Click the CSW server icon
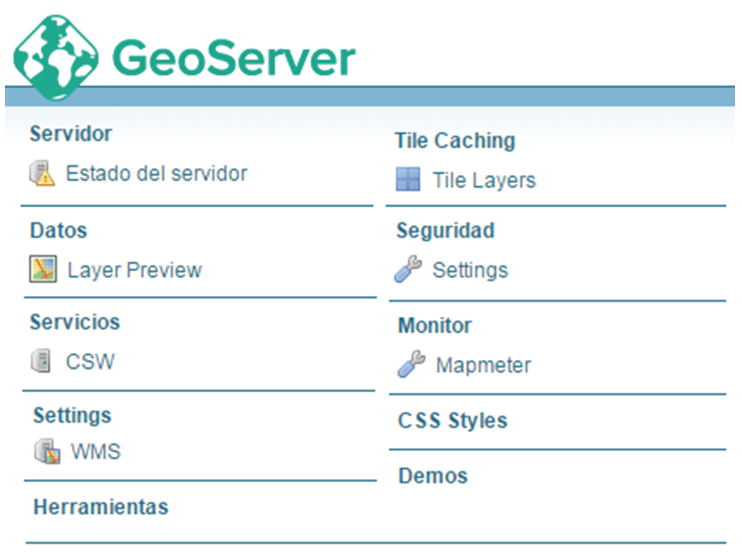 tap(41, 361)
